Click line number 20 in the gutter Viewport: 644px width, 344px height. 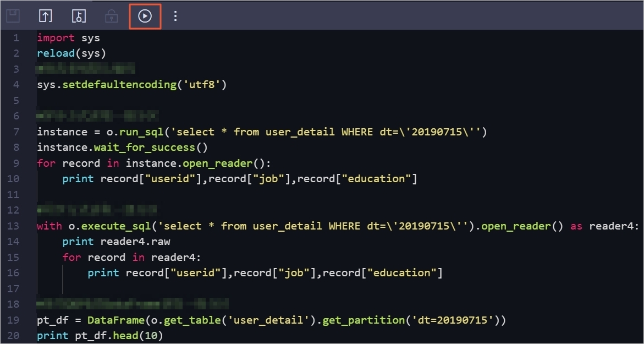point(13,336)
